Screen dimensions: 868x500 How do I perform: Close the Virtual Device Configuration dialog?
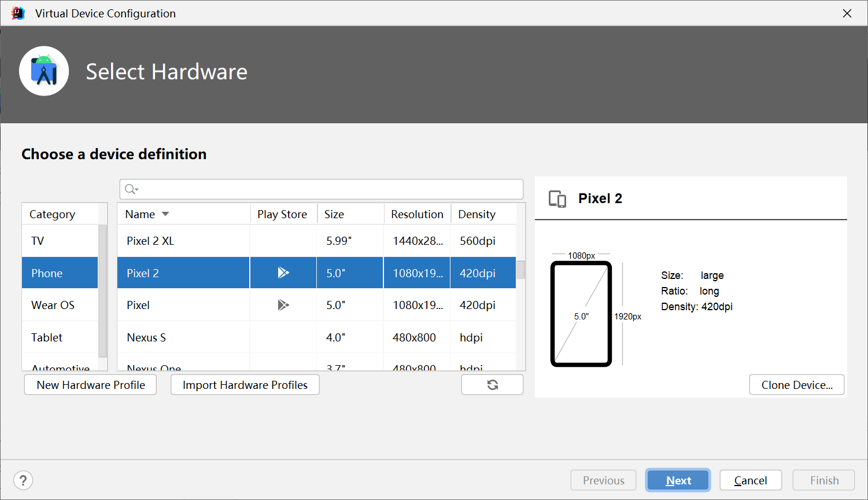click(x=847, y=13)
